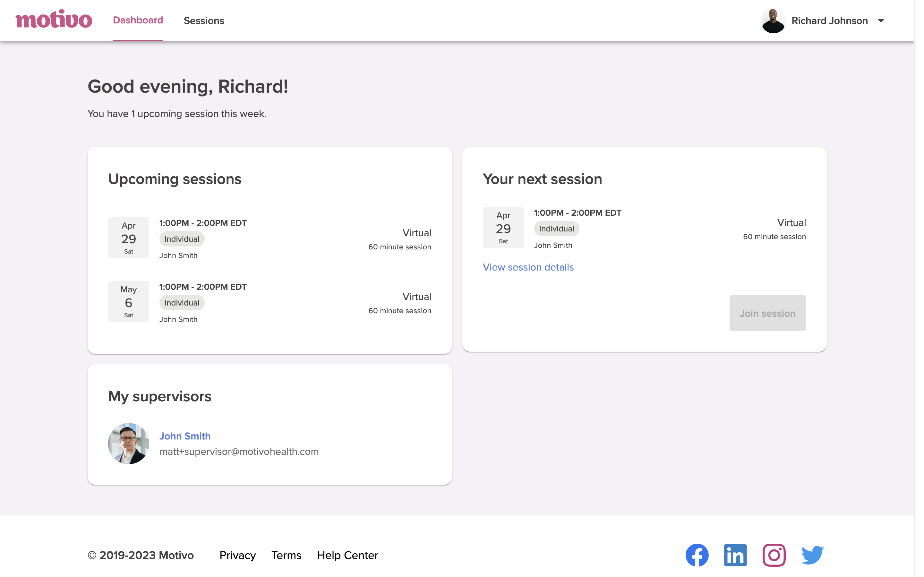Select the May 6 upcoming session
This screenshot has height=577, width=924.
(269, 302)
